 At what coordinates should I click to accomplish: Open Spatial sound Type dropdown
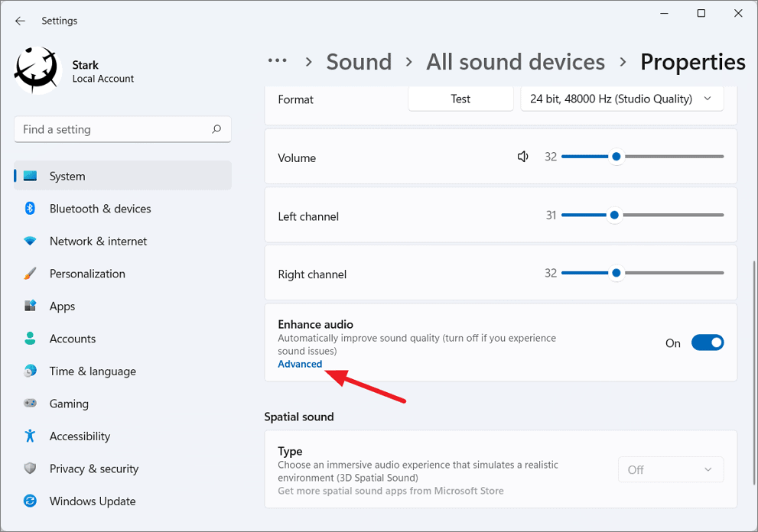(671, 469)
